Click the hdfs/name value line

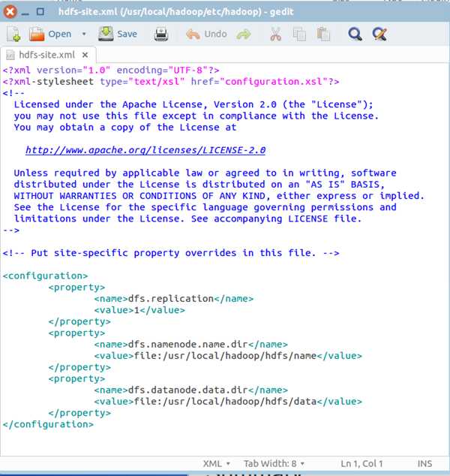coord(228,356)
